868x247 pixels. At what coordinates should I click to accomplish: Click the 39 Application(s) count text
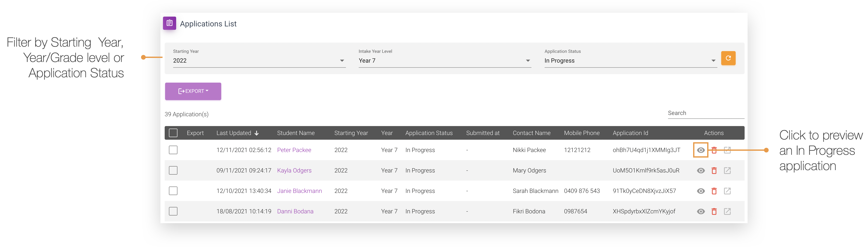[x=186, y=114]
